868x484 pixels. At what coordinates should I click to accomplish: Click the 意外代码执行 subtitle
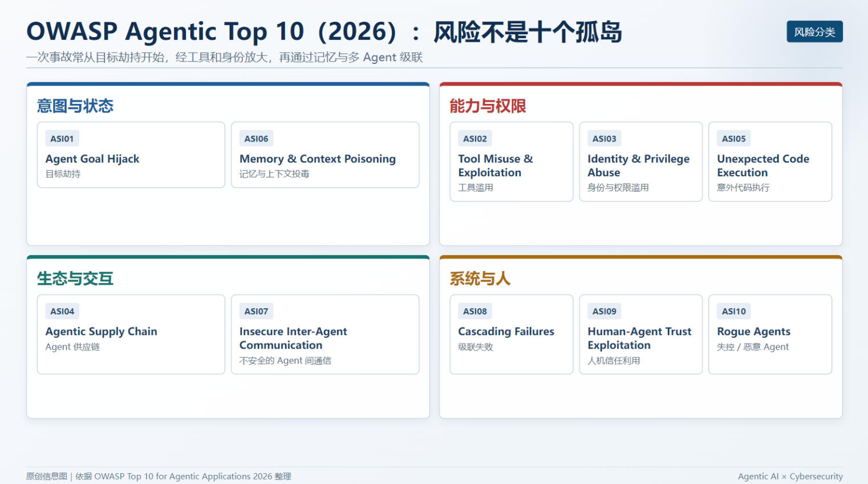743,188
